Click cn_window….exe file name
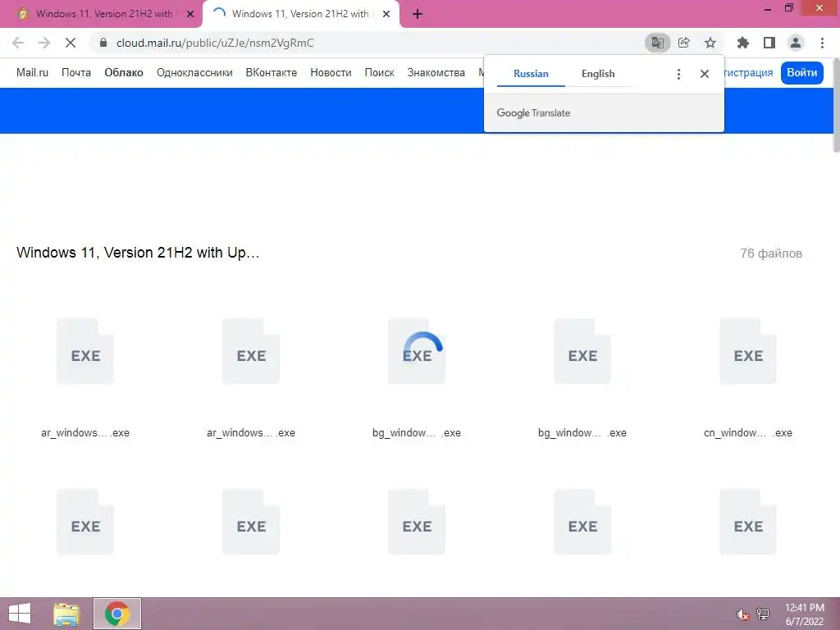Screen dimensions: 840x630 click(x=748, y=433)
